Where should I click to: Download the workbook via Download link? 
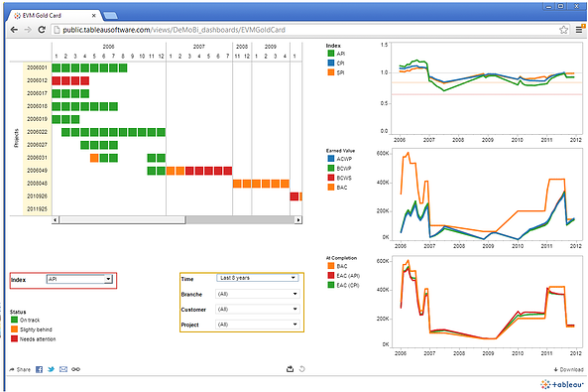tap(568, 369)
